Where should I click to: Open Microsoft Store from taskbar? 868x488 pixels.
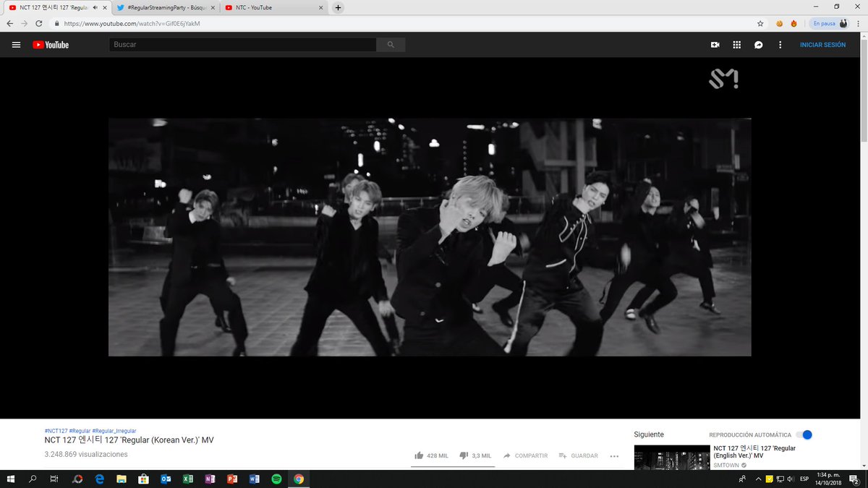coord(143,479)
